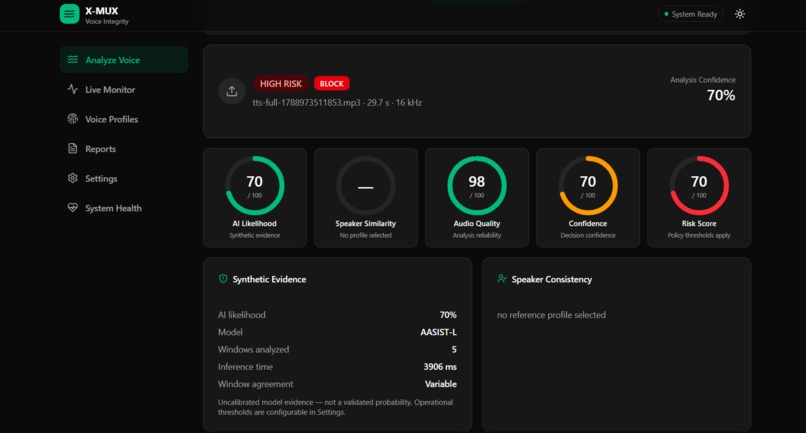The image size is (806, 433).
Task: Click the Analysis Confidence 70% value
Action: click(x=721, y=95)
